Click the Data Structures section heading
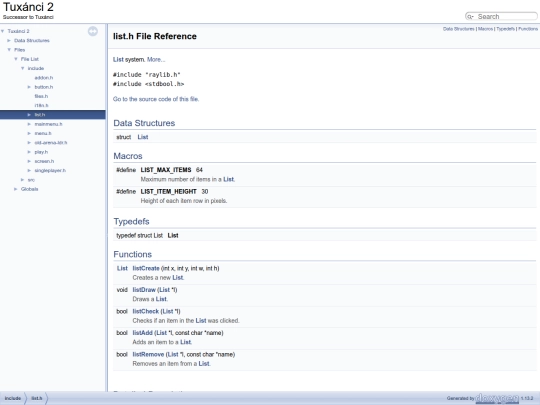This screenshot has width=540, height=405. coord(144,123)
